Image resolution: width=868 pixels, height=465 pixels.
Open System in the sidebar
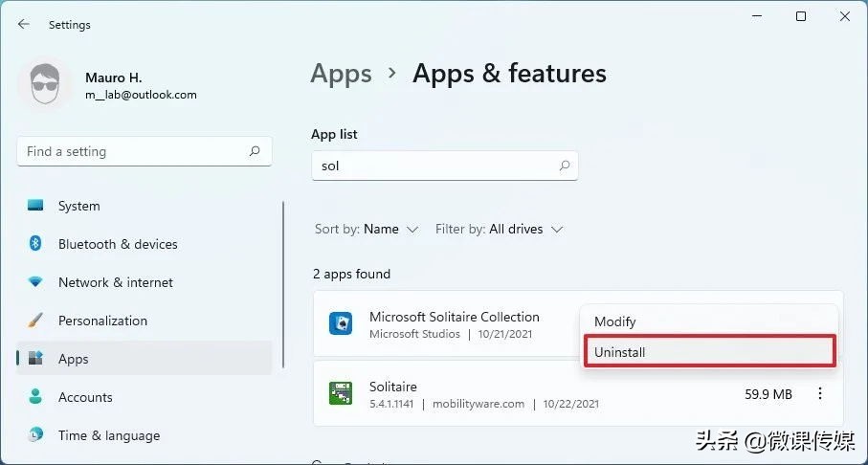click(144, 206)
